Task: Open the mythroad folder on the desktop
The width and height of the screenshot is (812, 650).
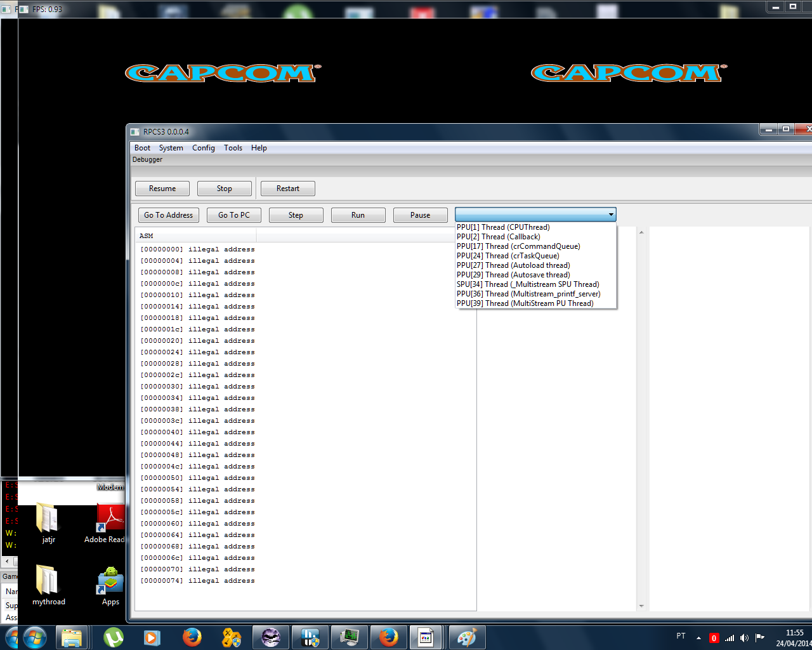Action: (x=48, y=584)
